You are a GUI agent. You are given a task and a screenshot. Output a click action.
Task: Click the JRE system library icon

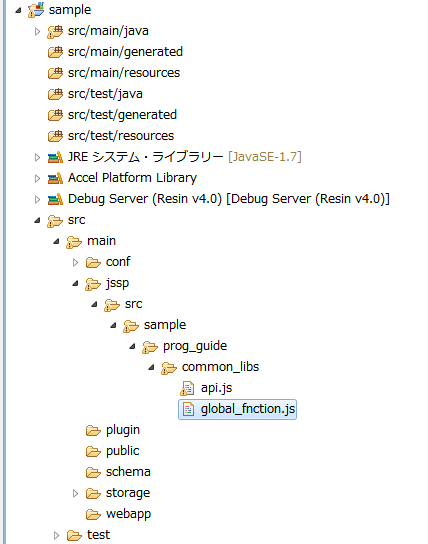coord(55,157)
